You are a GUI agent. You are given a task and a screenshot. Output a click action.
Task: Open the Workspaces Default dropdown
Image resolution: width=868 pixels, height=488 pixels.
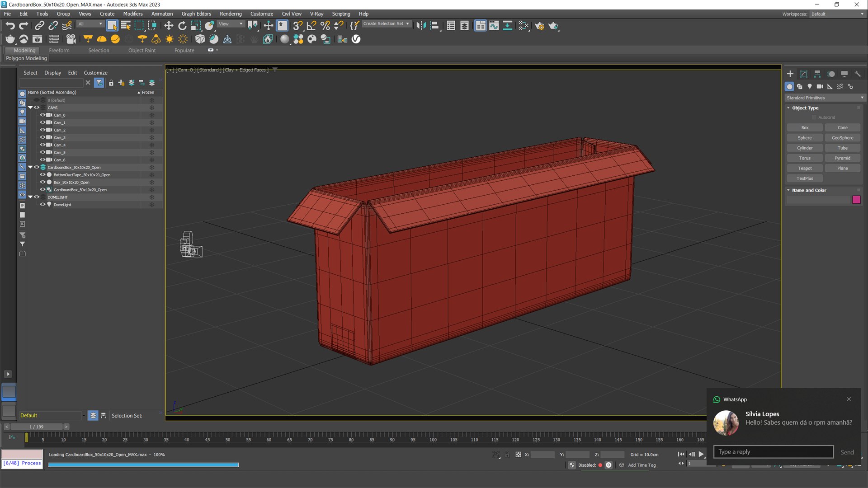pyautogui.click(x=837, y=14)
